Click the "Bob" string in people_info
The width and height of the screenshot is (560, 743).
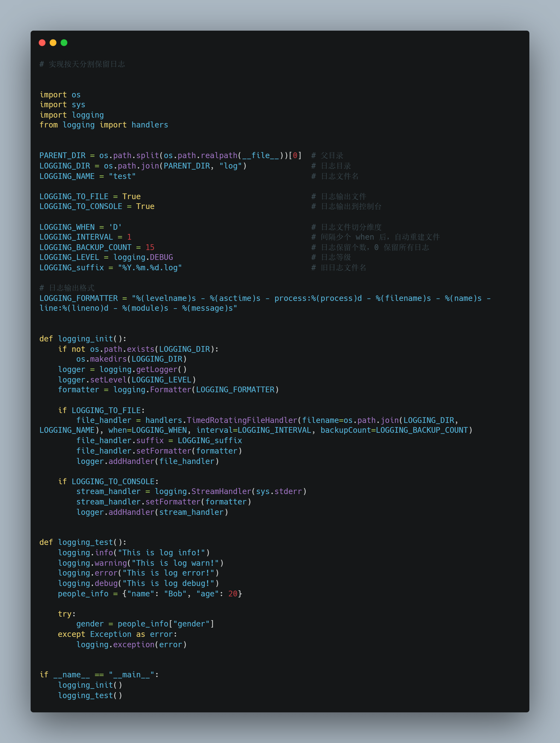175,594
